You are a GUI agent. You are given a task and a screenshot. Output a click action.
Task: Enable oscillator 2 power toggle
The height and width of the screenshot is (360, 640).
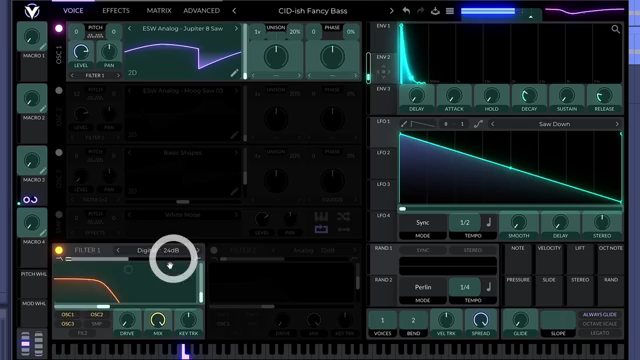click(59, 91)
